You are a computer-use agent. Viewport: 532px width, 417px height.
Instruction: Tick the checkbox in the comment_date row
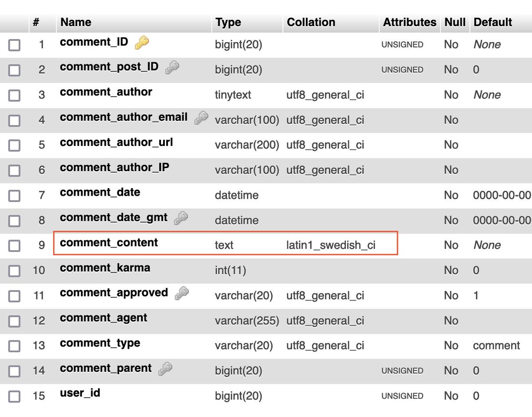[15, 195]
